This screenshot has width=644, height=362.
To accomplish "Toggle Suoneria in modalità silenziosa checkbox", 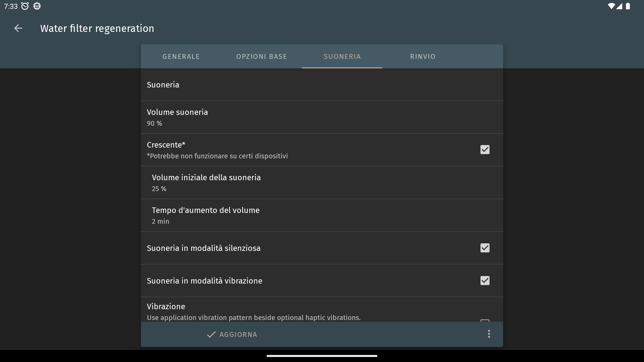I will point(485,248).
